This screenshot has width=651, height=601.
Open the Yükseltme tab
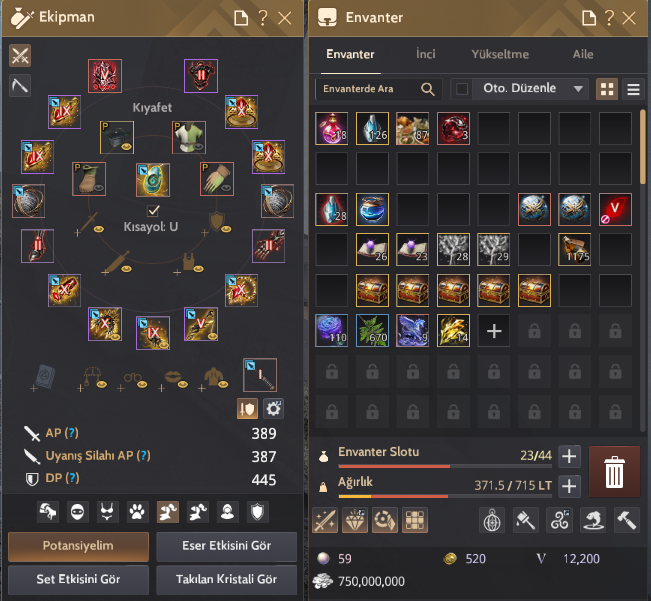[500, 54]
